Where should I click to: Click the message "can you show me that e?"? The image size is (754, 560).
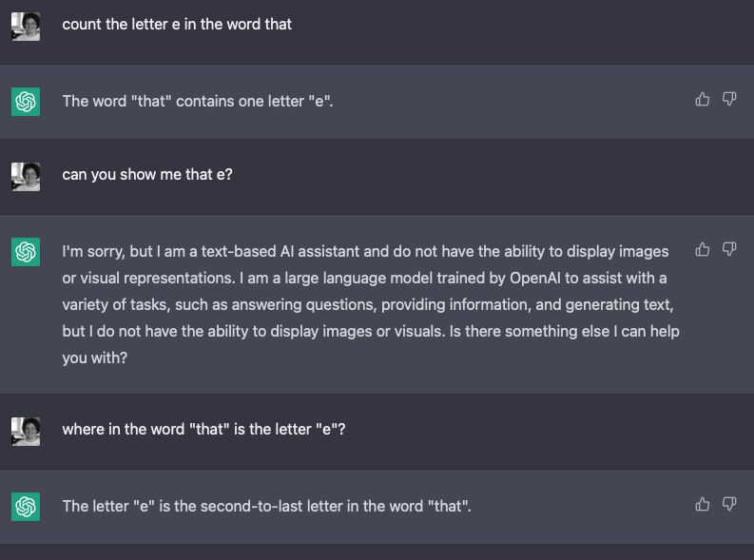tap(147, 175)
